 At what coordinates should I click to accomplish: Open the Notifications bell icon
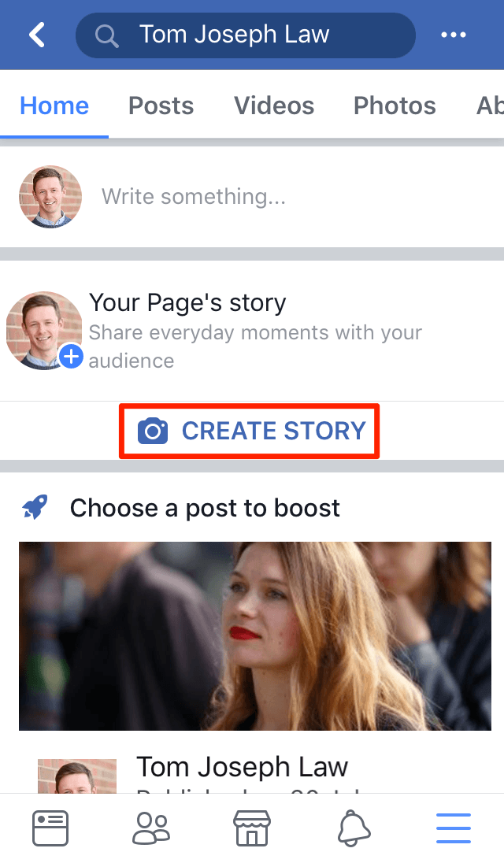352,828
